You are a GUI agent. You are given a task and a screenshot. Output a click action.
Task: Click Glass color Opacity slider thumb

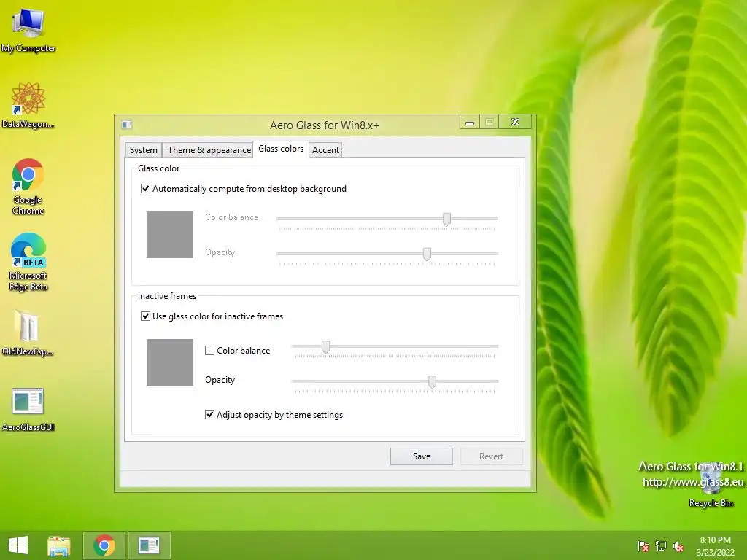(427, 254)
